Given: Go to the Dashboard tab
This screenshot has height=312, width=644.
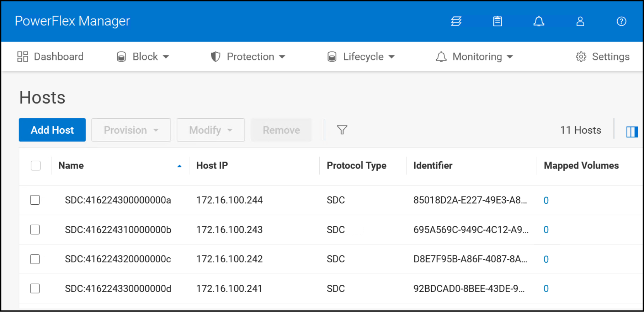Looking at the screenshot, I should [50, 57].
